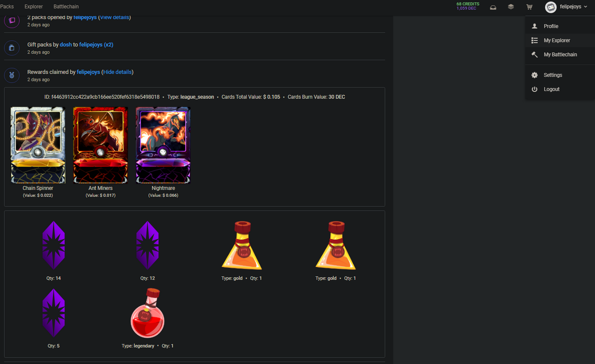This screenshot has height=364, width=595.
Task: Open the Nightmare card thumbnail
Action: (x=163, y=145)
